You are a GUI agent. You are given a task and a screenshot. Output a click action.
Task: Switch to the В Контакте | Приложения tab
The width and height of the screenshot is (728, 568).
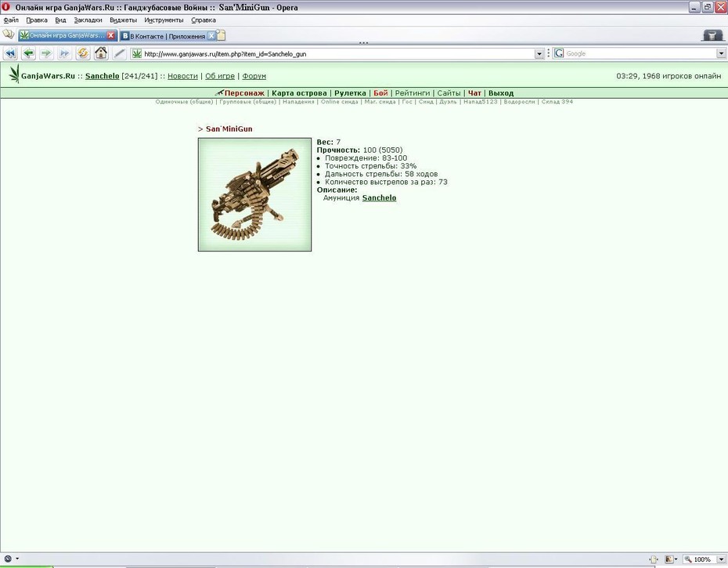pos(168,36)
